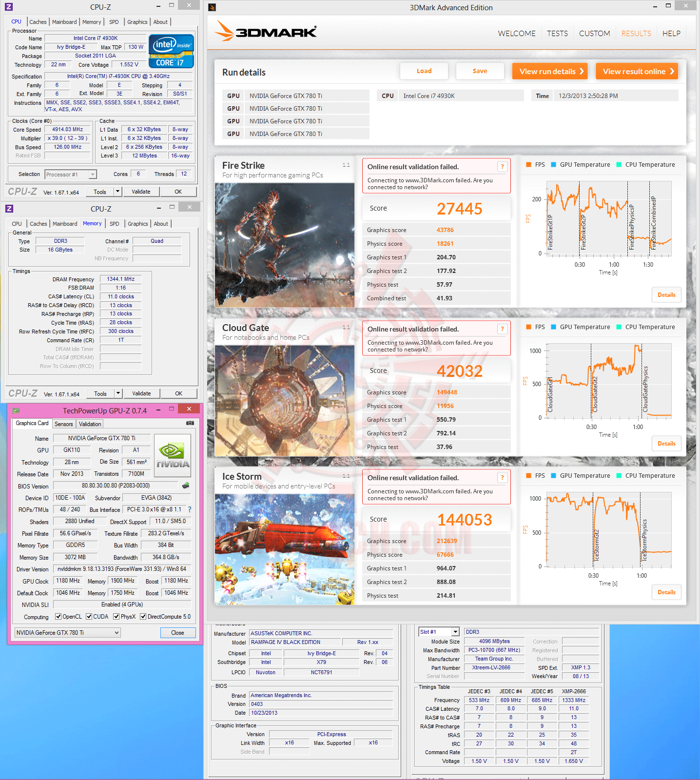Click the Fire Strike FPS chart
Image resolution: width=700 pixels, height=780 pixels.
tap(609, 218)
